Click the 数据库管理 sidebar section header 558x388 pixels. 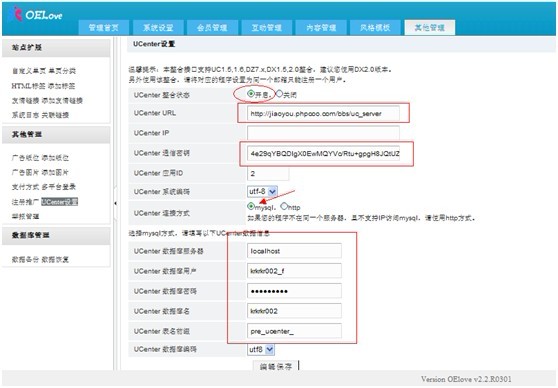tap(56, 235)
